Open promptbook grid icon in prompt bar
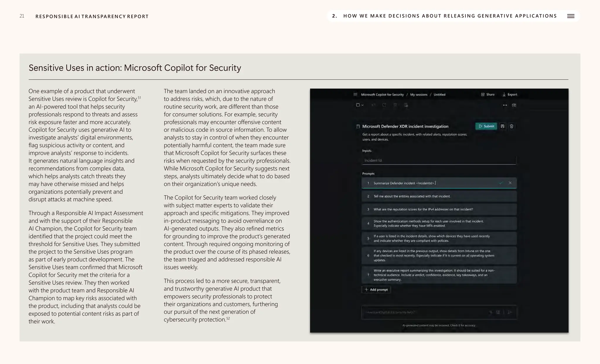This screenshot has width=600, height=364. click(x=498, y=312)
